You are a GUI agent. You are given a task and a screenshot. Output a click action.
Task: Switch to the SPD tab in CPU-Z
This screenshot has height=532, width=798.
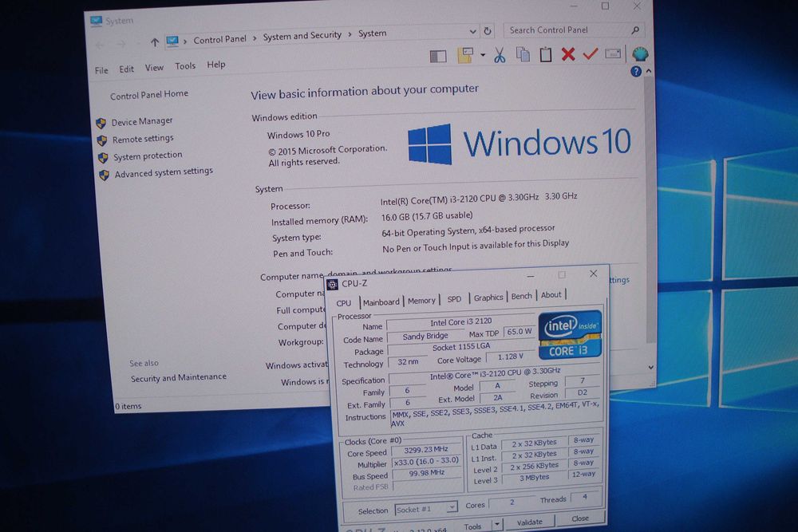tap(455, 299)
